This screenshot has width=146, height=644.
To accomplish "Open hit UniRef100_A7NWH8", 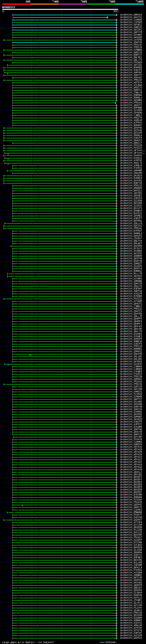I will click(131, 50).
